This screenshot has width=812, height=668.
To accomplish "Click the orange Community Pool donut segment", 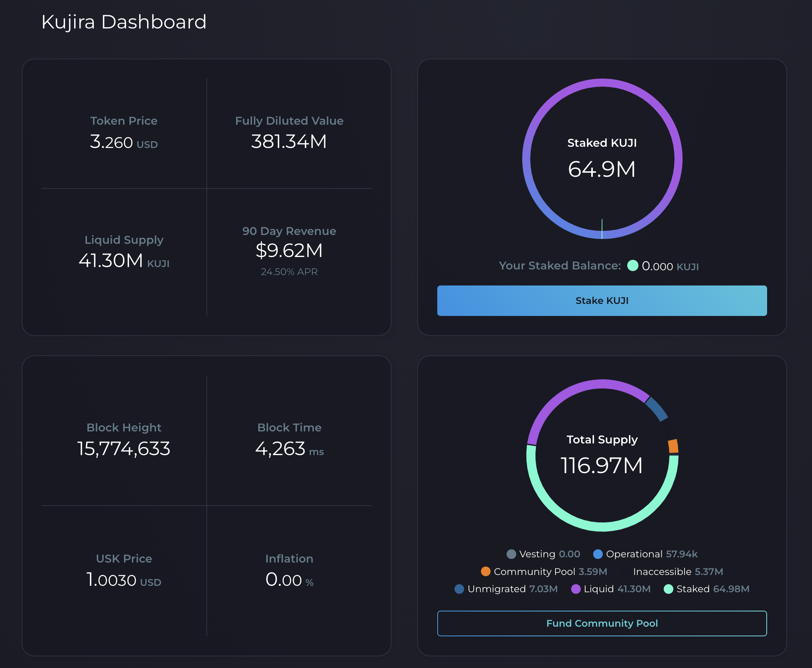I will point(673,446).
